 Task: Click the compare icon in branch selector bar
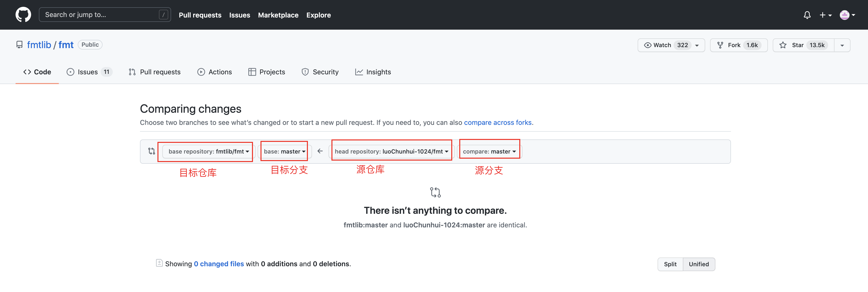pos(152,151)
